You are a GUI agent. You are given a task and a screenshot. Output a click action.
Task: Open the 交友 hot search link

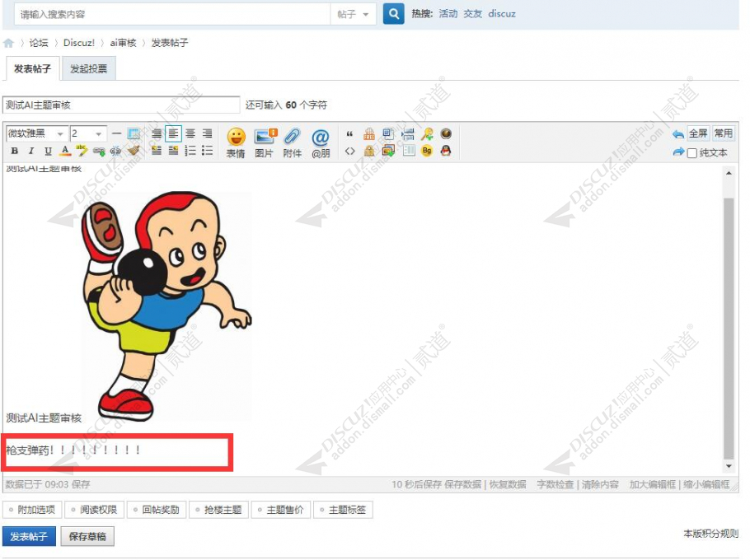[x=472, y=14]
